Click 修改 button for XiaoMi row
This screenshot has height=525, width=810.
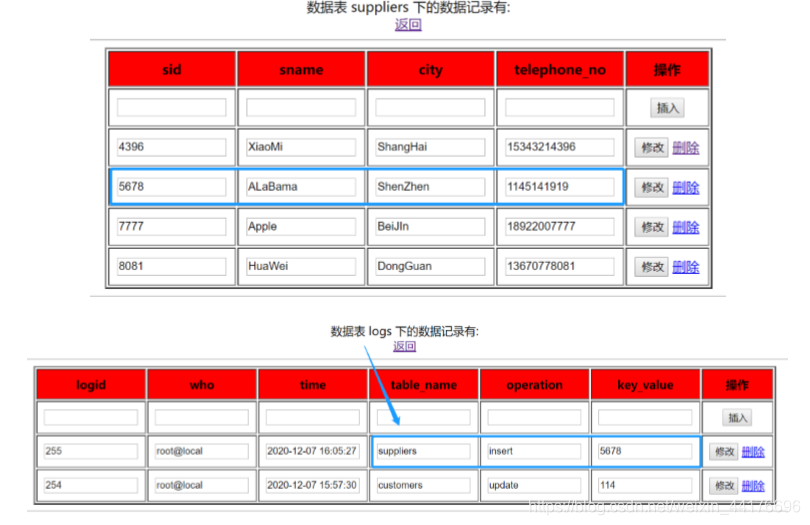(652, 147)
